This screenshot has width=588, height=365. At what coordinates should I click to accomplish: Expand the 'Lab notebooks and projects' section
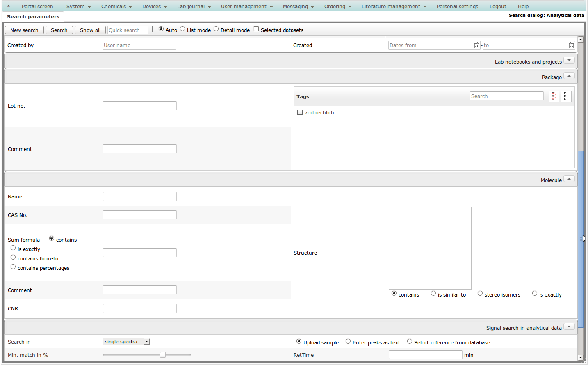click(x=569, y=61)
